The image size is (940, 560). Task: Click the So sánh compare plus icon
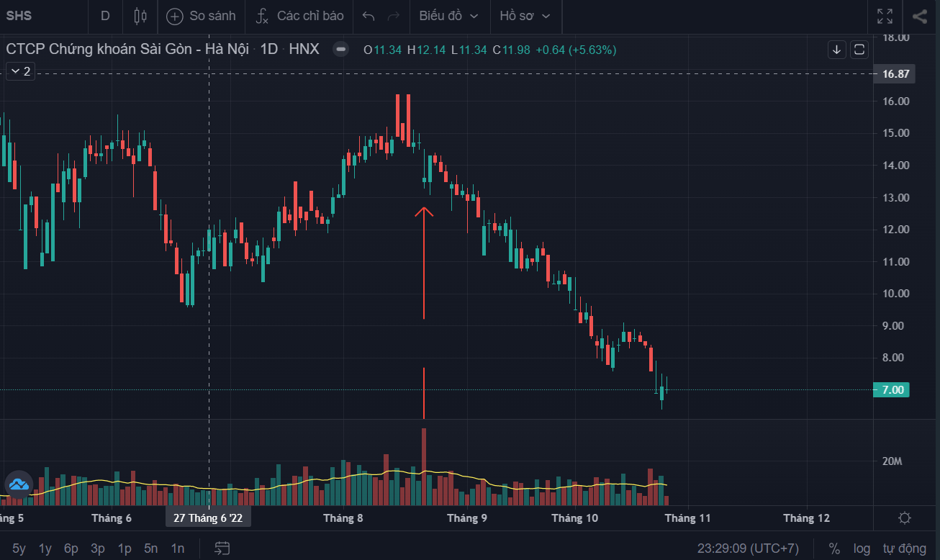tap(175, 16)
